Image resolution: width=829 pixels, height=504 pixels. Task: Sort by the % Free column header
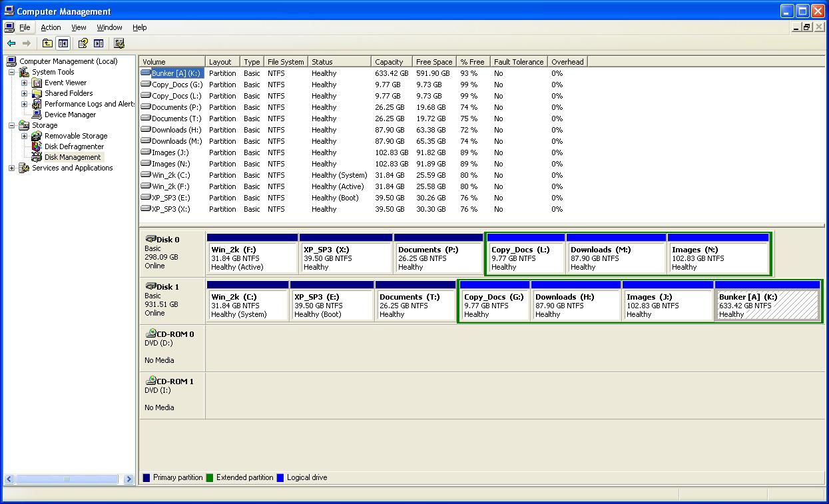(x=473, y=62)
